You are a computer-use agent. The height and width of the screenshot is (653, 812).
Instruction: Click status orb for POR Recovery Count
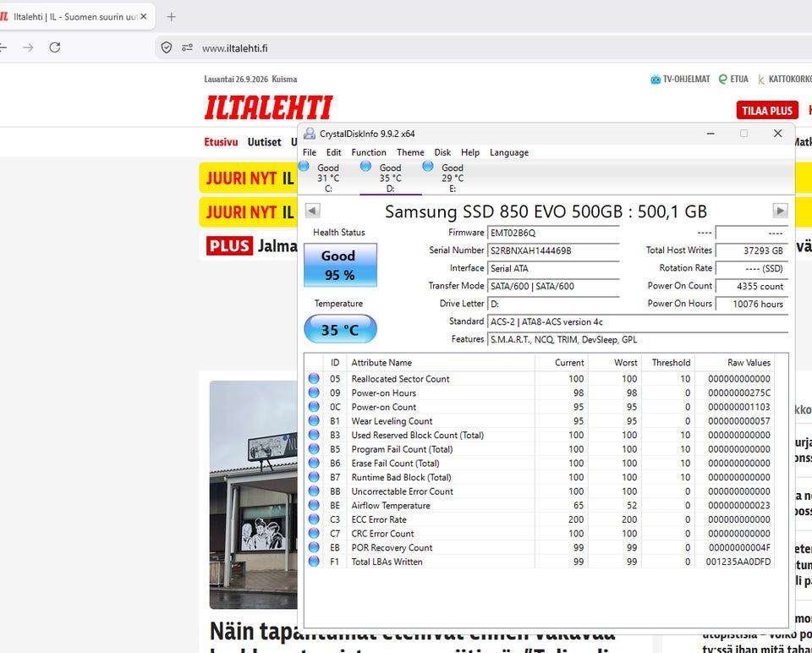314,546
